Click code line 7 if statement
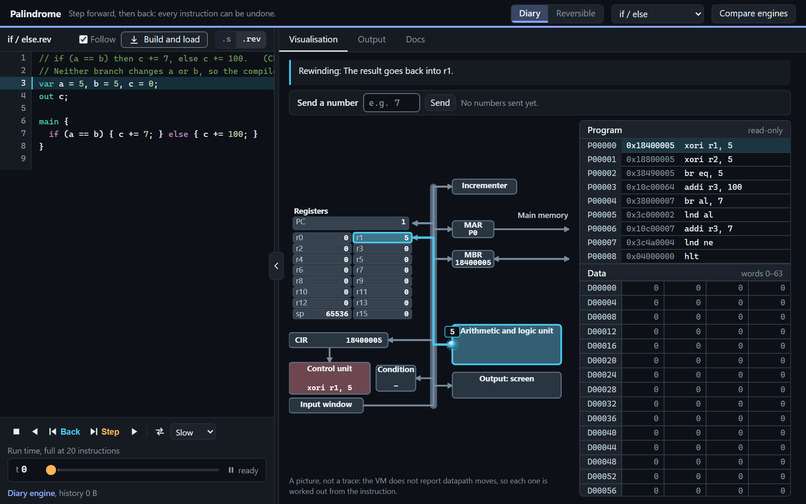 coord(153,134)
